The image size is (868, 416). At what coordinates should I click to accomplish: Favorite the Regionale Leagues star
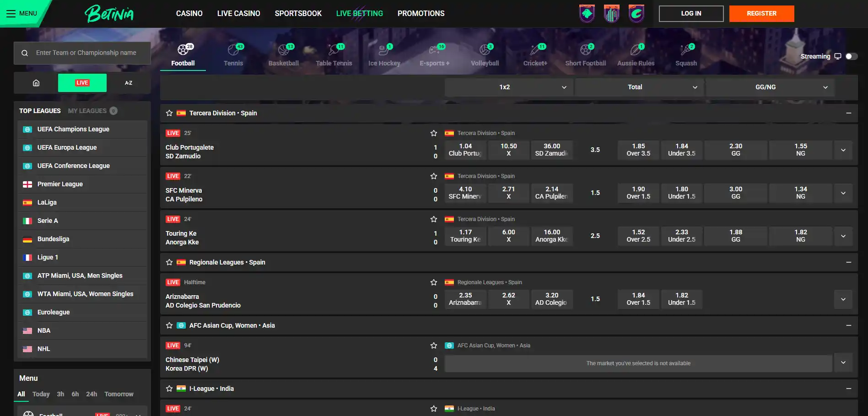coord(169,262)
